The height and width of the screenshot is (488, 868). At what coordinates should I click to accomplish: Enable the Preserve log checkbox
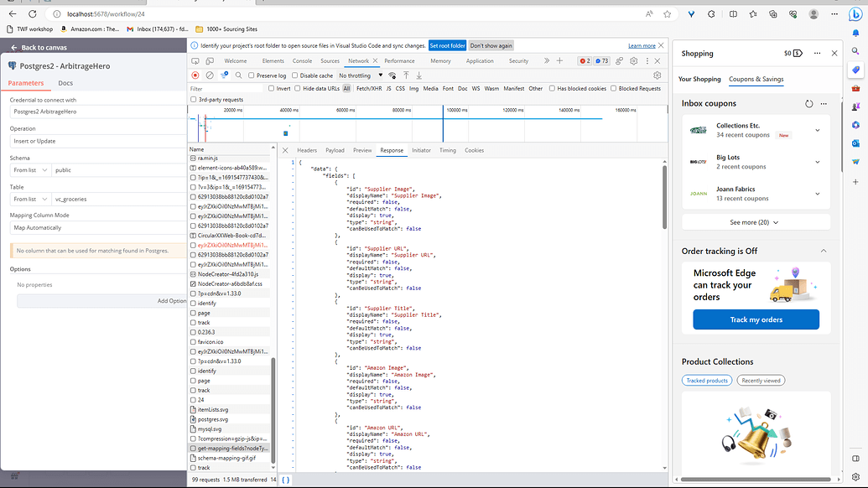(x=250, y=75)
